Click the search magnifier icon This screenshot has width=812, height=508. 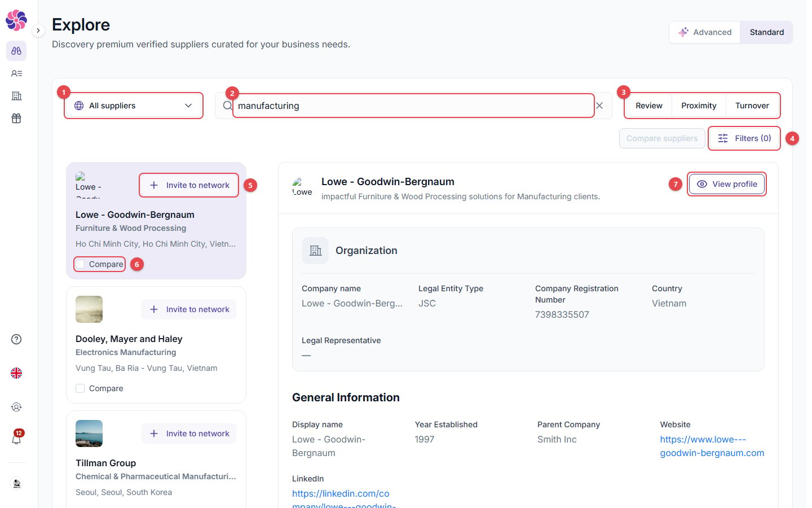click(x=227, y=106)
